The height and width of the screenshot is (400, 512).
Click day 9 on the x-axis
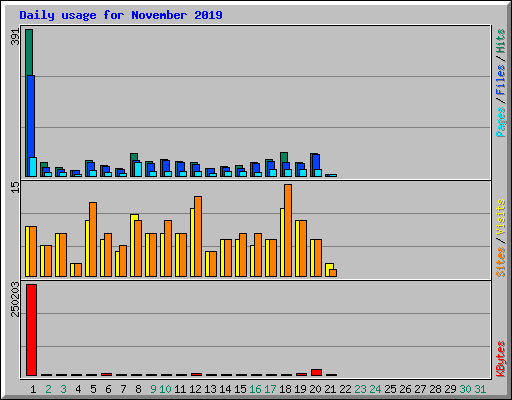click(x=153, y=389)
